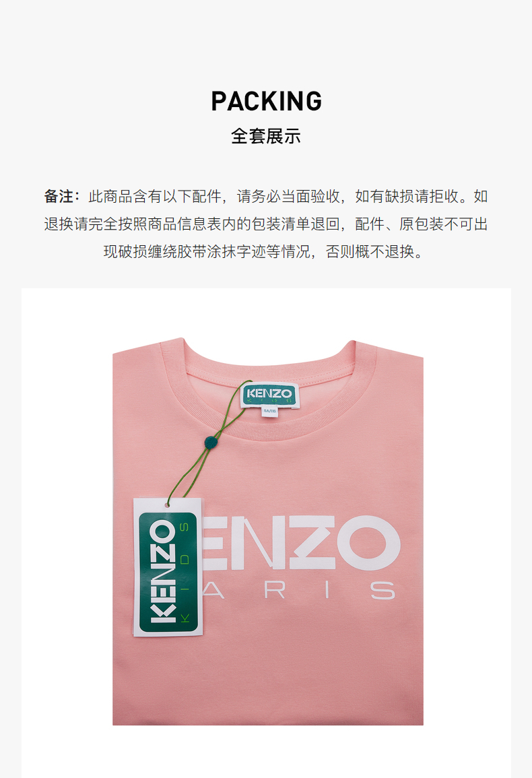Click the green hang tag string
Viewport: 532px width, 778px height.
(x=208, y=443)
